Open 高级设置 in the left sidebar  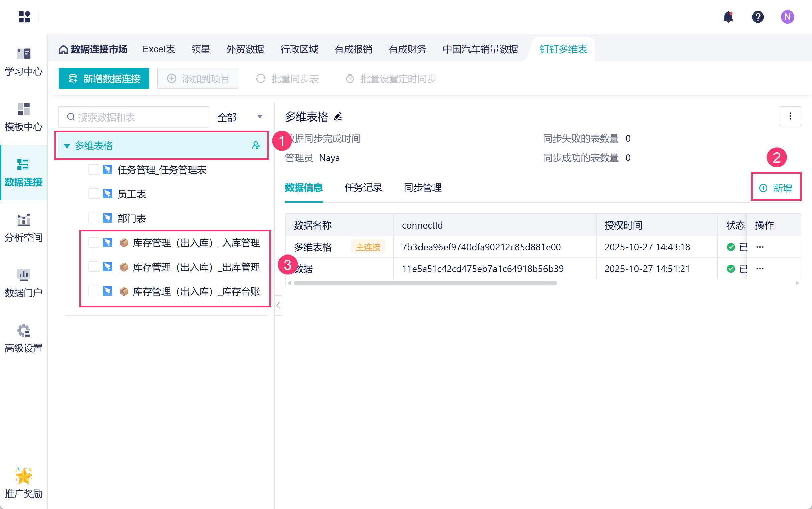pyautogui.click(x=24, y=339)
